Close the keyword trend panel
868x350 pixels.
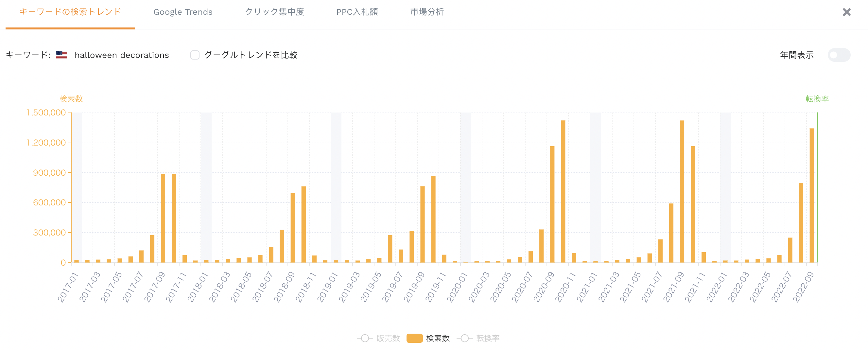click(846, 12)
